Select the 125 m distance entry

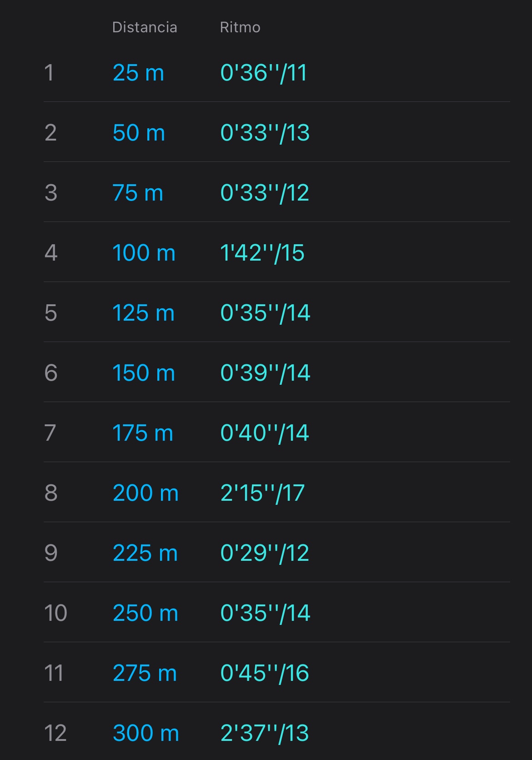pos(143,313)
